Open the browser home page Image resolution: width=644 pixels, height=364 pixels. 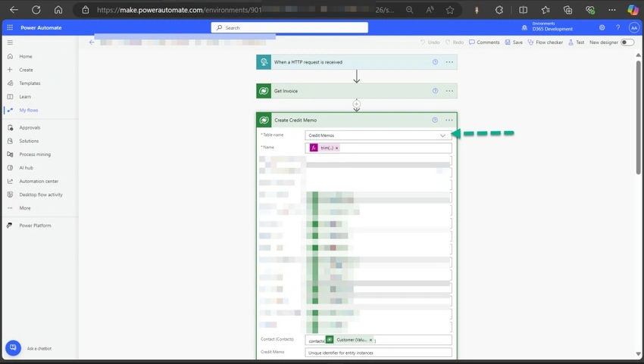pos(58,10)
